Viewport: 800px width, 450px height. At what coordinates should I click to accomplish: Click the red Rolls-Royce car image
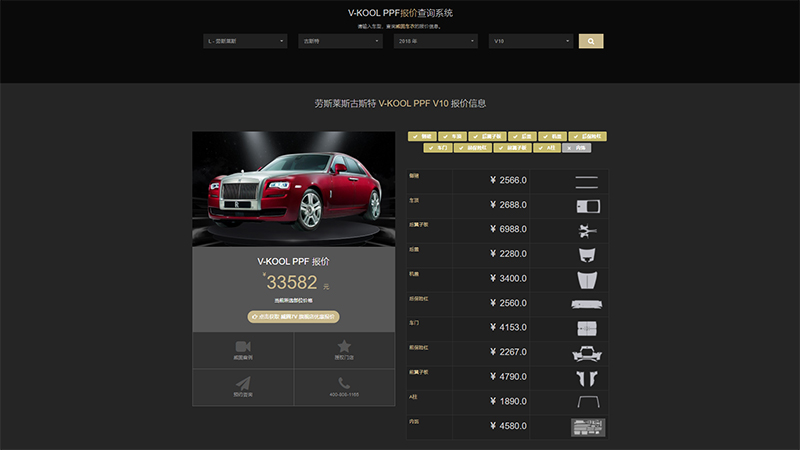click(293, 190)
